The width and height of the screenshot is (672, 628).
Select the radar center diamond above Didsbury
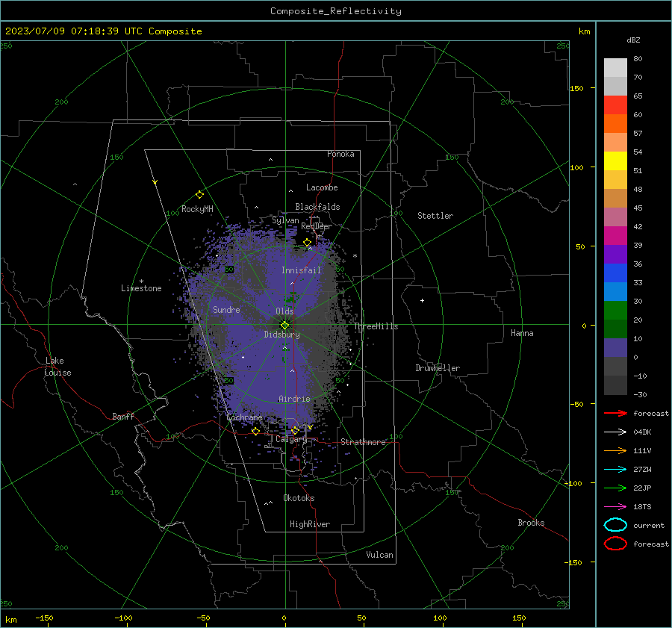tap(284, 326)
